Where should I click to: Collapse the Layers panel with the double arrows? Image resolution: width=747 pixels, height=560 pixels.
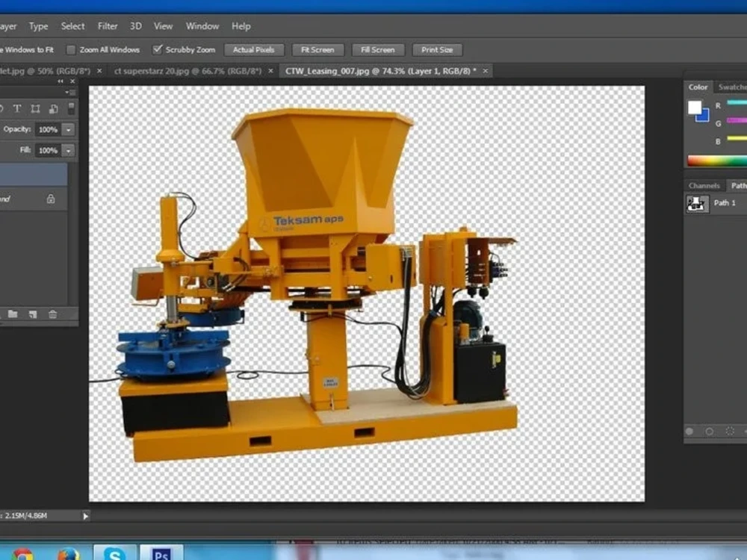click(x=60, y=81)
